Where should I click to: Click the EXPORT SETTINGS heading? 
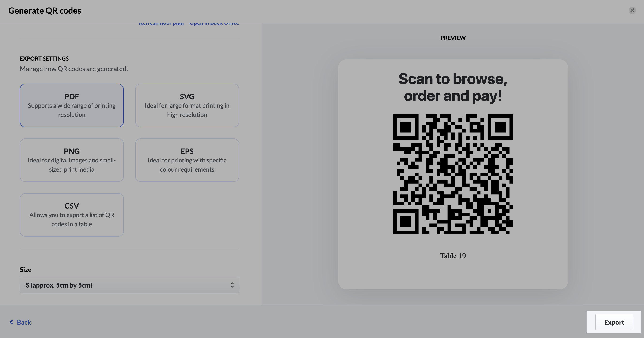point(44,58)
